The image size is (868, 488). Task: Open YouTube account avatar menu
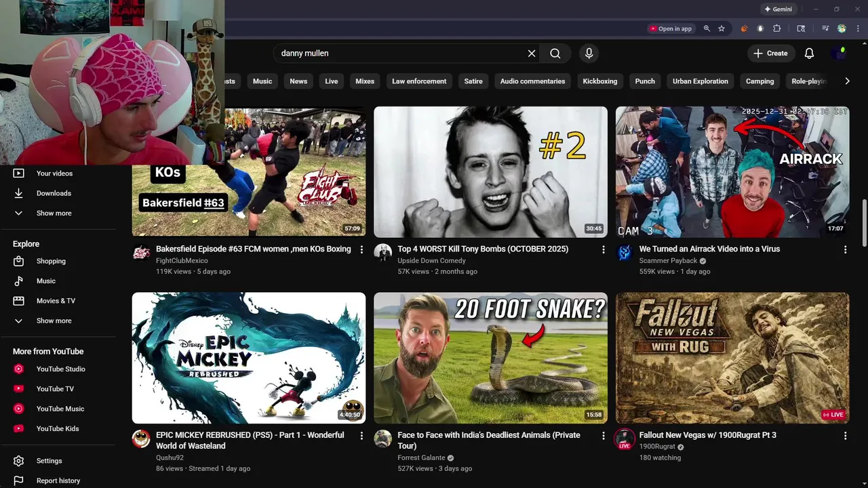(x=840, y=54)
